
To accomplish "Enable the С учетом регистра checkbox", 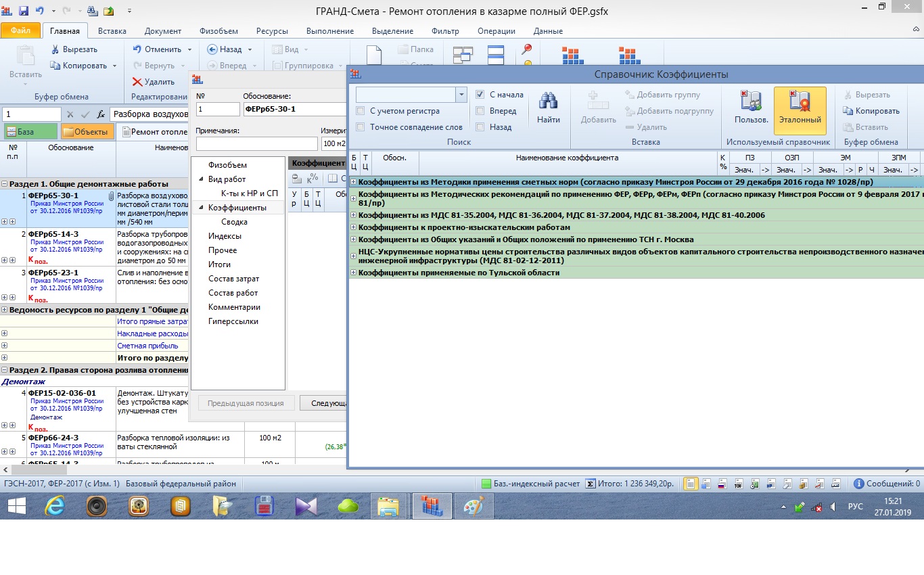I will pyautogui.click(x=361, y=111).
